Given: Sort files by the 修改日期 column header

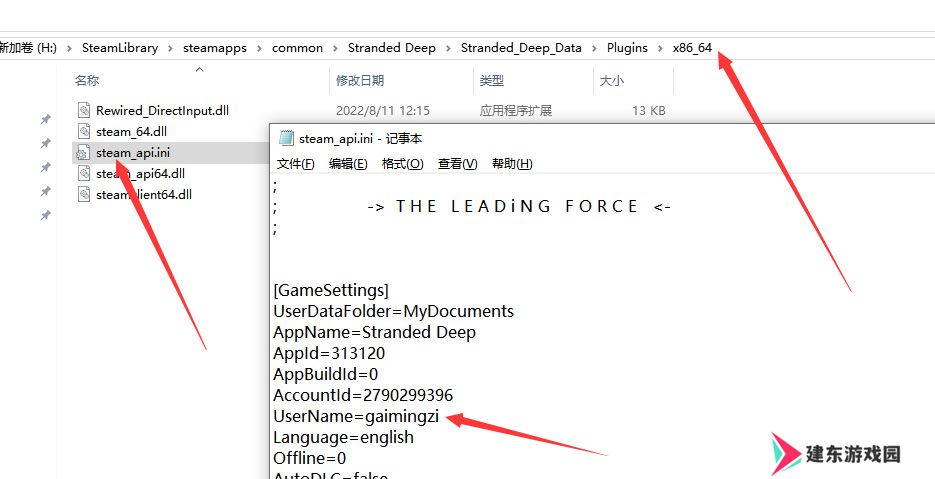Looking at the screenshot, I should pos(360,81).
